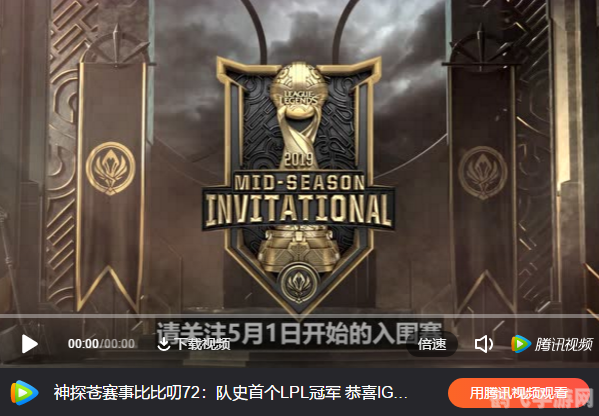Screen dimensions: 599x416
Task: Click the Mid-Season Invitational text in the video
Action: (x=298, y=201)
